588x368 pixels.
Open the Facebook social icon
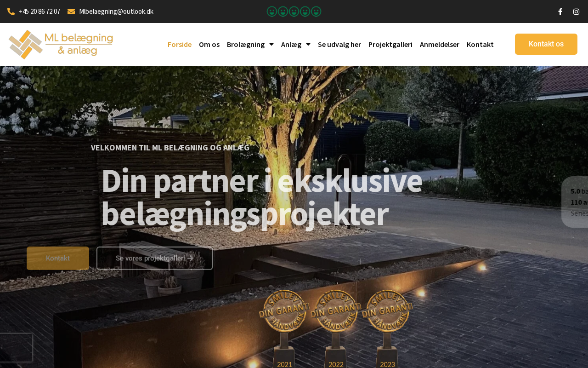(560, 11)
